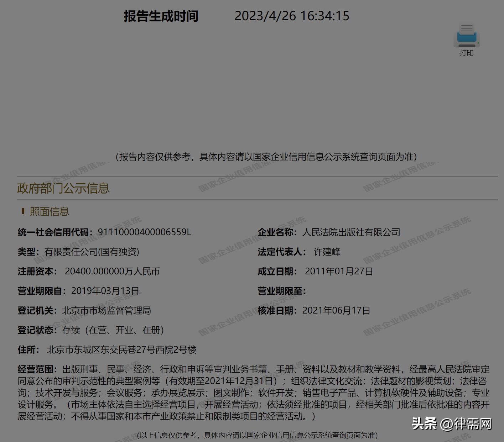The width and height of the screenshot is (504, 442).
Task: Click the 政府部门公示信息 section title
Action: (x=63, y=188)
